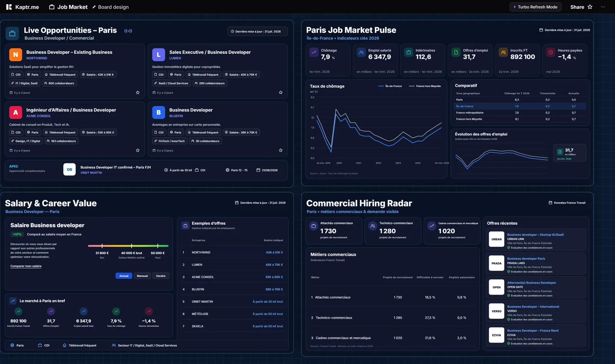Screen dimensions: 615x364
Task: Click the live broadcast icon beside Live Opportunities
Action: pyautogui.click(x=128, y=31)
